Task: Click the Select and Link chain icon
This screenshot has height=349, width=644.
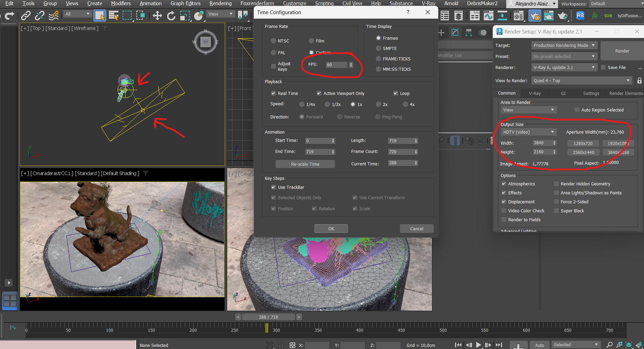Action: 26,16
